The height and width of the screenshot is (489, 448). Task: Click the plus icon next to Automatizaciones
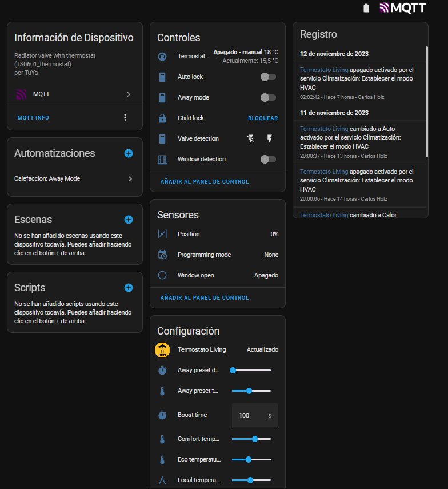click(x=128, y=153)
